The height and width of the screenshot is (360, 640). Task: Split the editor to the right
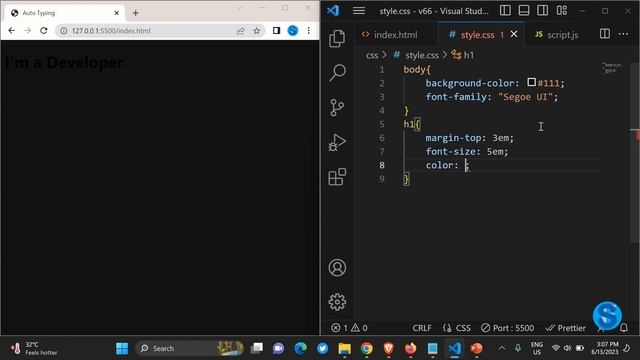click(x=605, y=34)
